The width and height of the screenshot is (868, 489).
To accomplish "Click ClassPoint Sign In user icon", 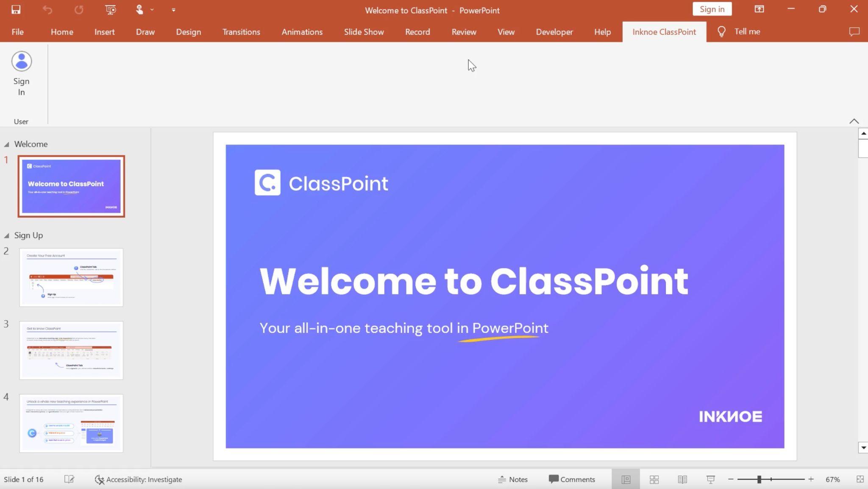I will tap(21, 74).
